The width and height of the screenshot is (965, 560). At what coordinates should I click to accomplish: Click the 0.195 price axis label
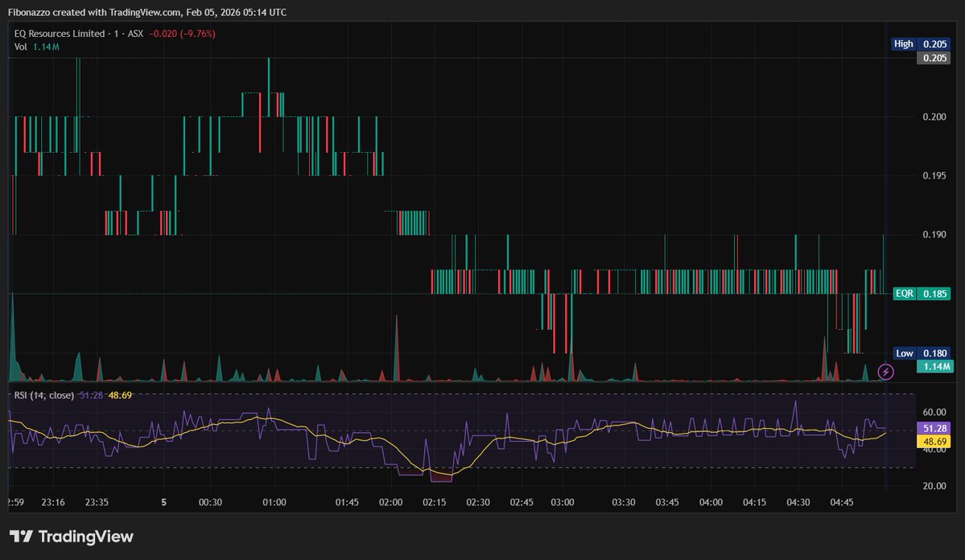[x=934, y=176]
